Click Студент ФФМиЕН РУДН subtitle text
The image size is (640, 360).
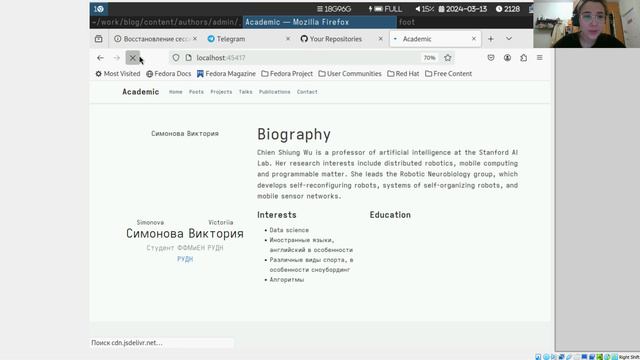tap(185, 248)
